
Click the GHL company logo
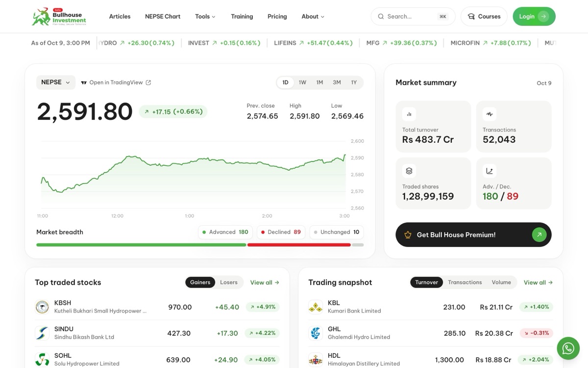tap(316, 333)
